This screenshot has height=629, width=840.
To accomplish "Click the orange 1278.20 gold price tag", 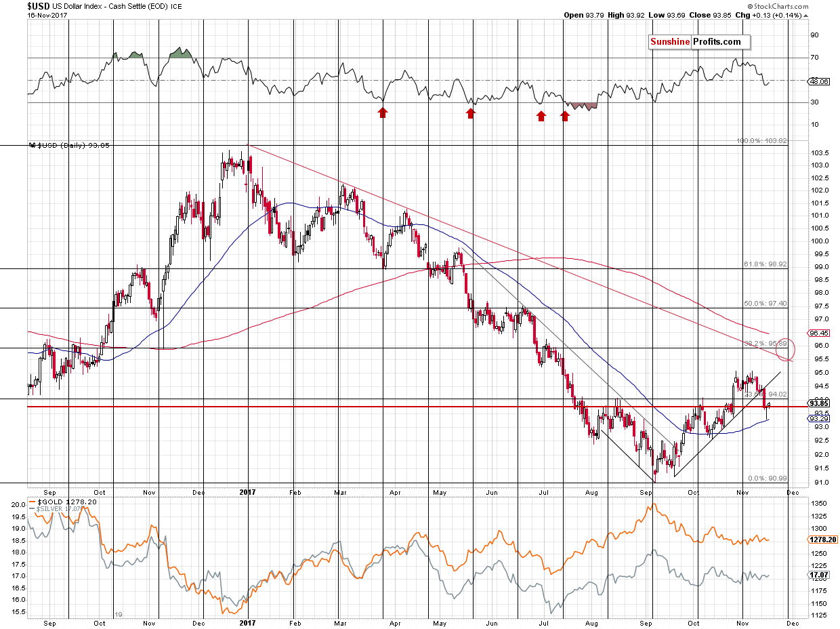I will (822, 540).
